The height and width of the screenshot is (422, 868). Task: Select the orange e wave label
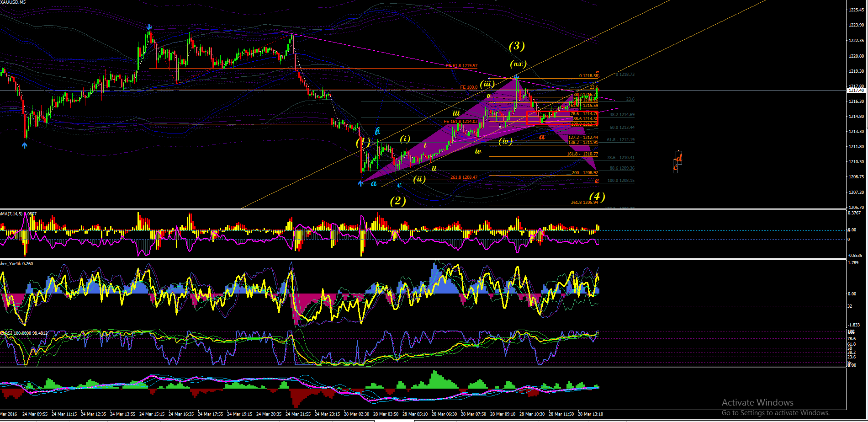pyautogui.click(x=597, y=181)
